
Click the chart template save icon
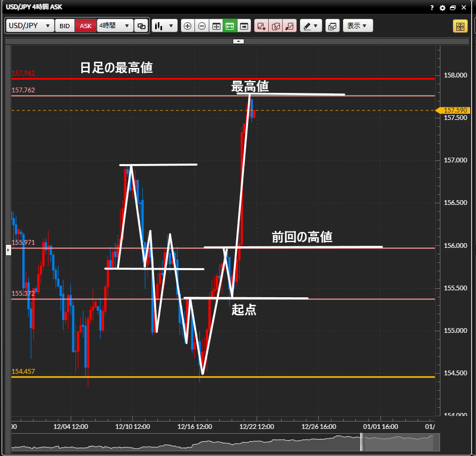pyautogui.click(x=333, y=26)
